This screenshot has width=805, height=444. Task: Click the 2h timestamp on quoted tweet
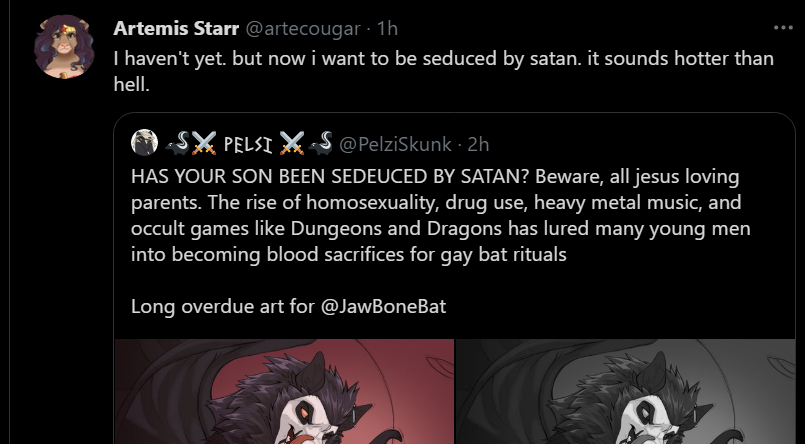[478, 145]
